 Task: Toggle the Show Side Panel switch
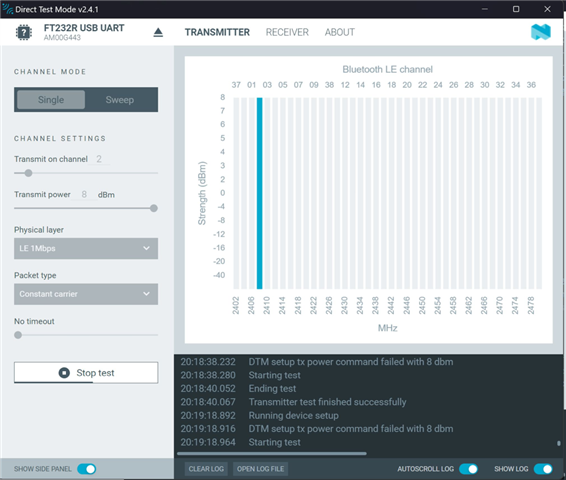87,469
